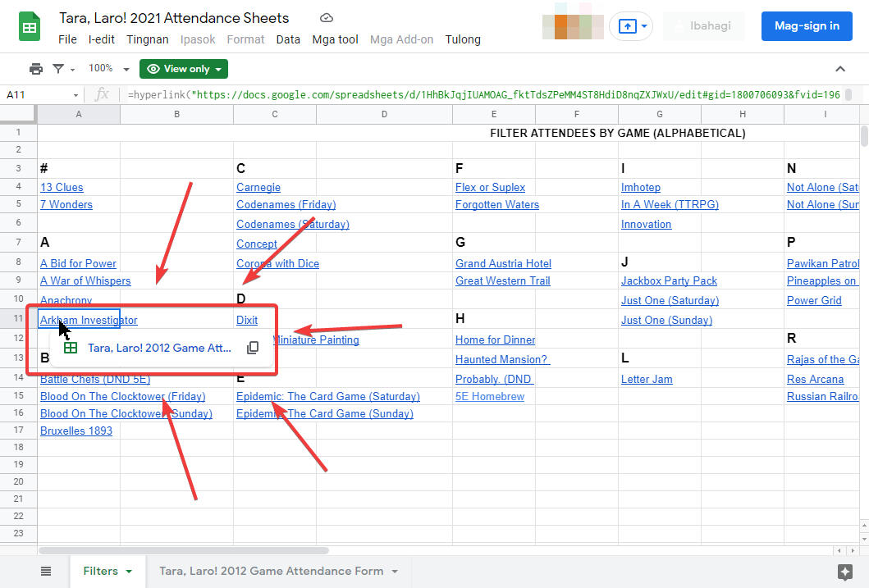This screenshot has width=869, height=588.
Task: Click the horizontal scrollbar at the bottom
Action: [x=183, y=550]
